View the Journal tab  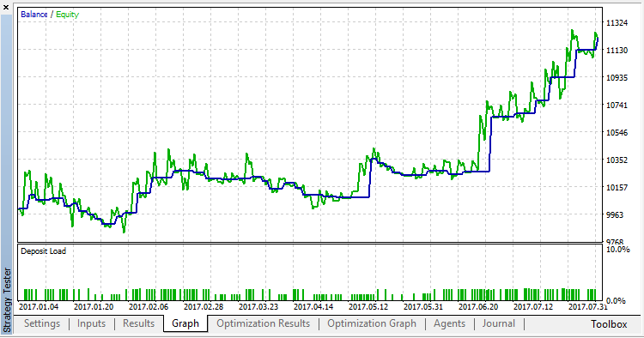499,323
